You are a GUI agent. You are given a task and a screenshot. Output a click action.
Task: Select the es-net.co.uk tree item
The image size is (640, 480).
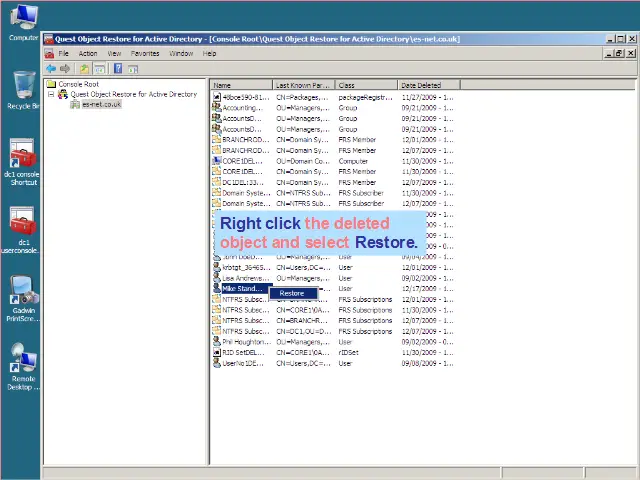[102, 104]
